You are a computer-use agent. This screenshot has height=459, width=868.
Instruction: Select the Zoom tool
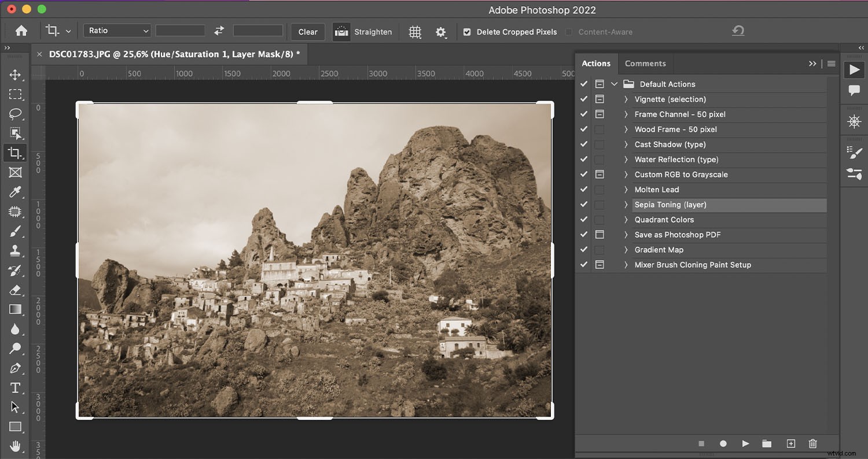pos(16,349)
